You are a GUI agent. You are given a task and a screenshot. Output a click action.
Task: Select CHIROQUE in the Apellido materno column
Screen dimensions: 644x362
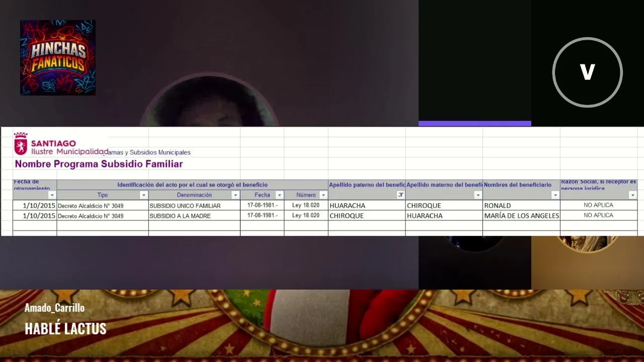coord(444,205)
